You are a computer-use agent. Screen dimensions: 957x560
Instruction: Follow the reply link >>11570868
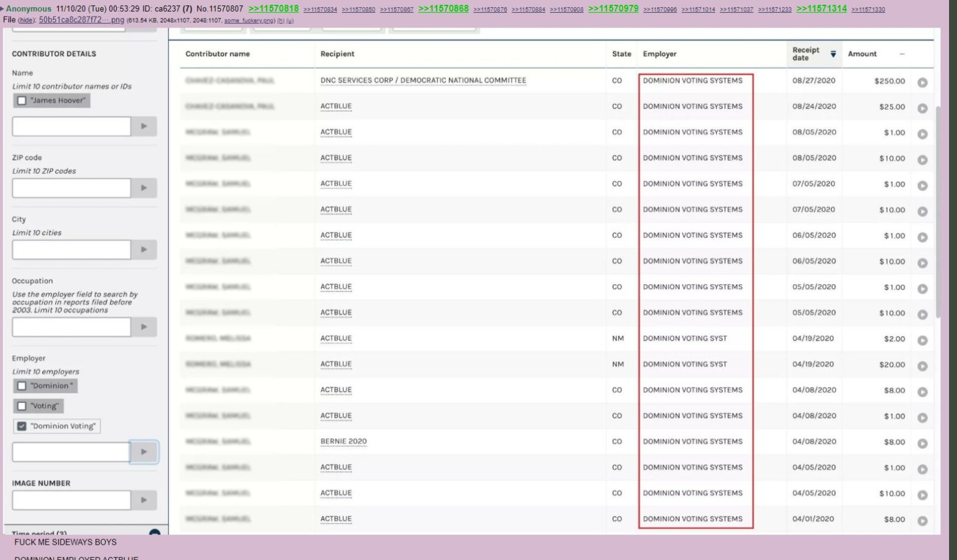coord(444,9)
